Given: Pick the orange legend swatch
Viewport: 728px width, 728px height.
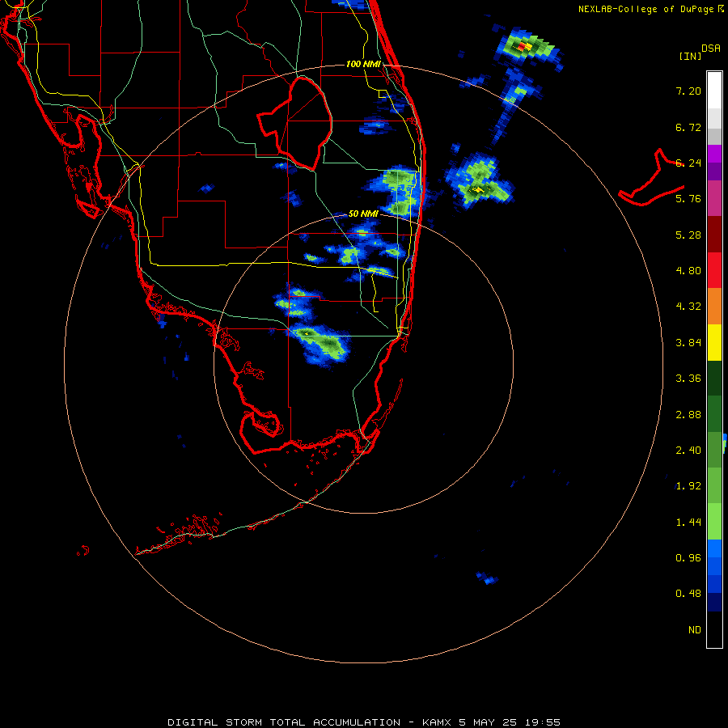Looking at the screenshot, I should point(714,307).
